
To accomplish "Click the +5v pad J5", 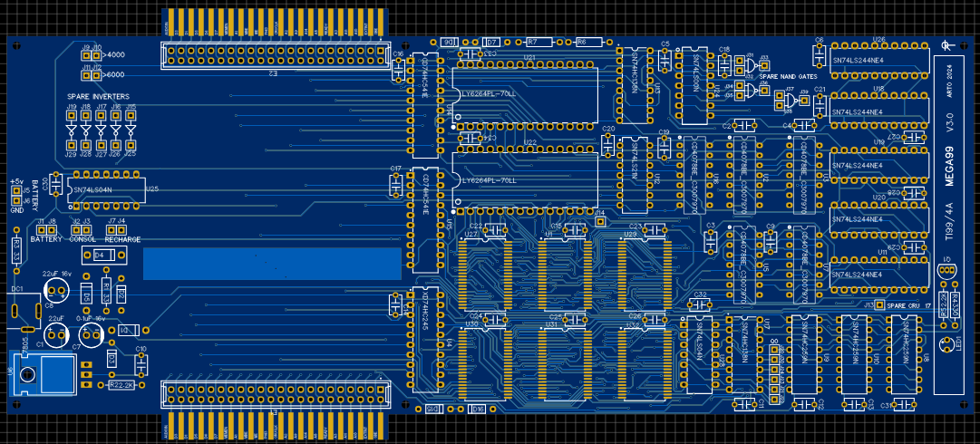I will (x=15, y=191).
